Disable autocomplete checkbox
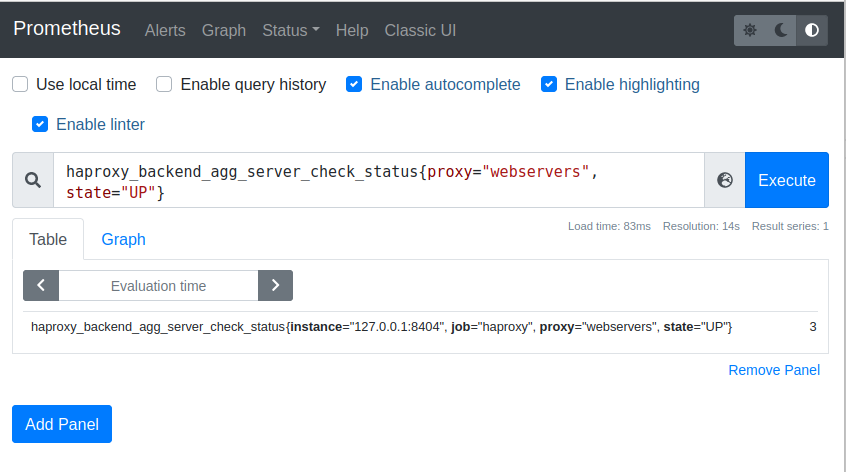This screenshot has height=472, width=846. click(x=354, y=84)
